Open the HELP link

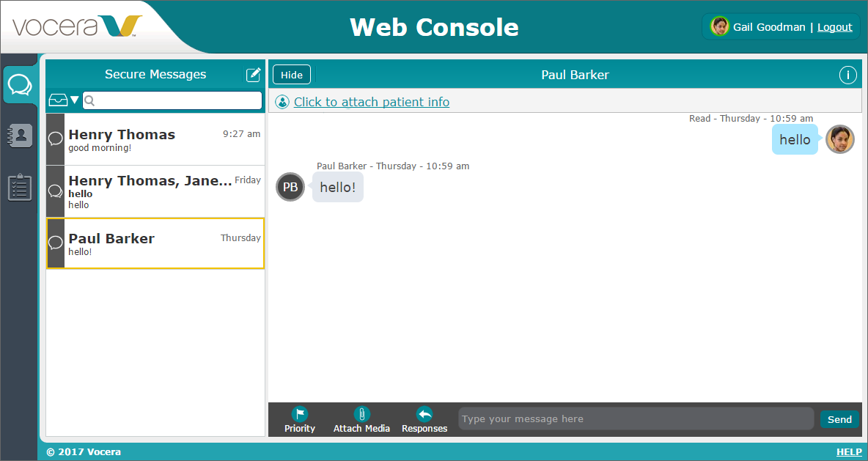849,452
